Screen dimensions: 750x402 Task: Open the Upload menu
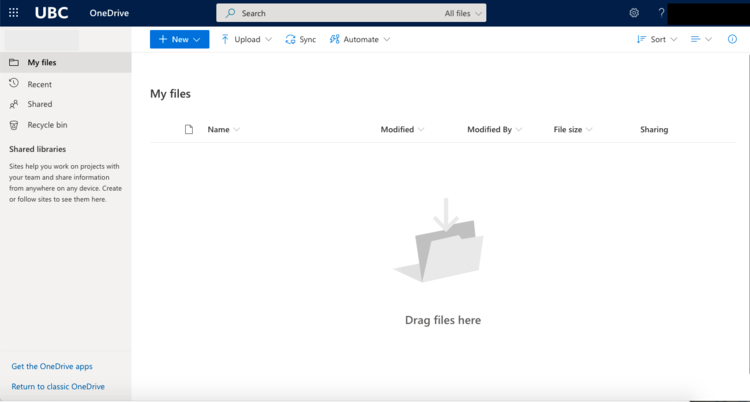[x=246, y=39]
